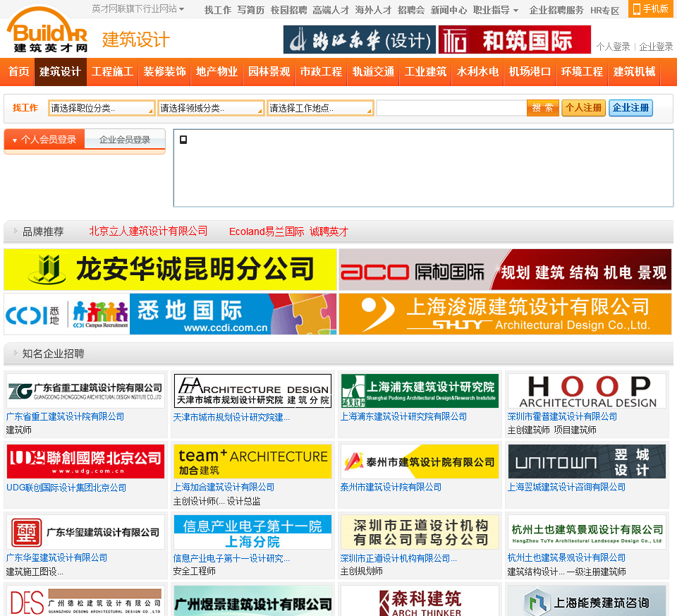Click the team+ Architecture 加合建筑 logo
The height and width of the screenshot is (616, 677).
click(x=252, y=461)
